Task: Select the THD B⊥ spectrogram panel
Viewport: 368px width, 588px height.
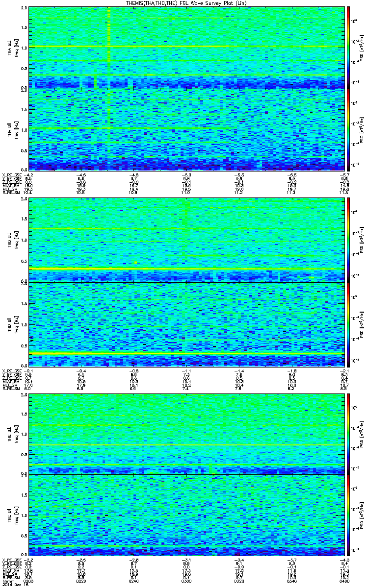Action: point(186,240)
